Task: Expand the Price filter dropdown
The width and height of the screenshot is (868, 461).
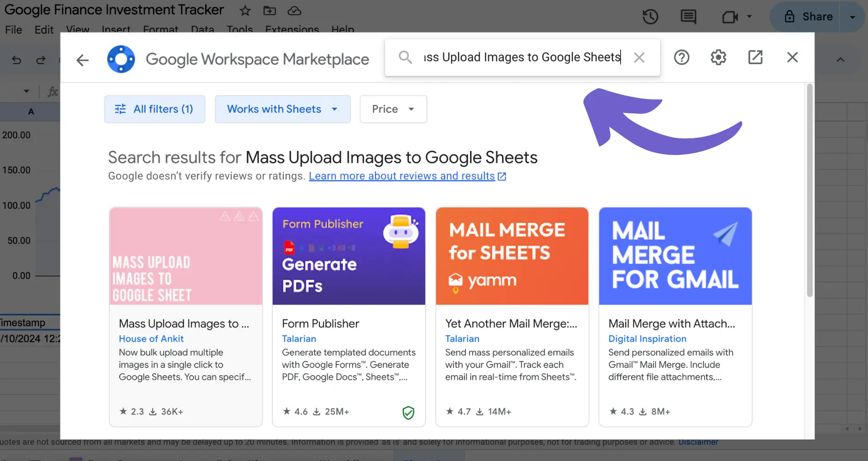Action: [x=393, y=109]
